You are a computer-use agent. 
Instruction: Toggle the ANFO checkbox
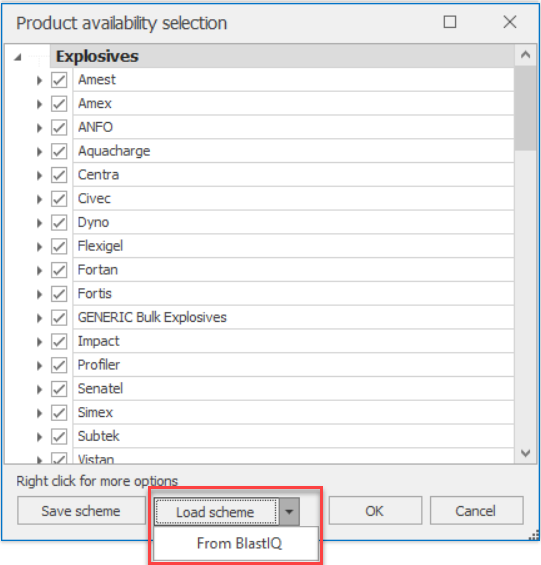coord(59,128)
